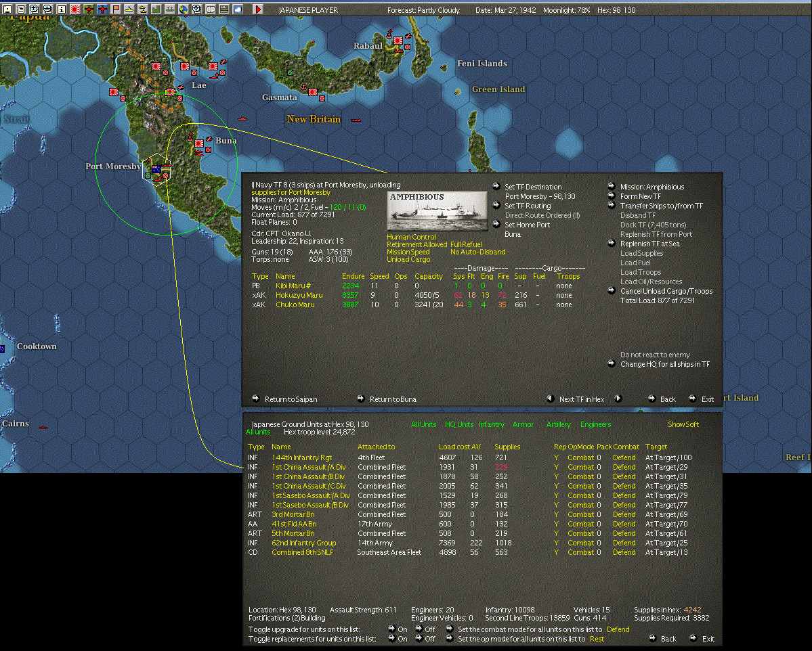Click Change HQ for all ships in TF
Viewport: 812px width, 651px height.
coord(665,364)
